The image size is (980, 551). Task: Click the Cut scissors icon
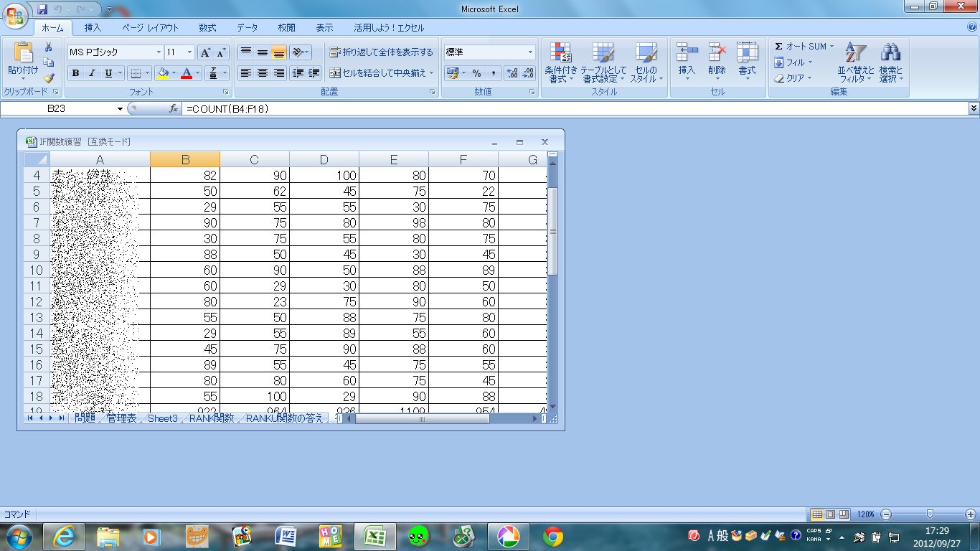(49, 47)
